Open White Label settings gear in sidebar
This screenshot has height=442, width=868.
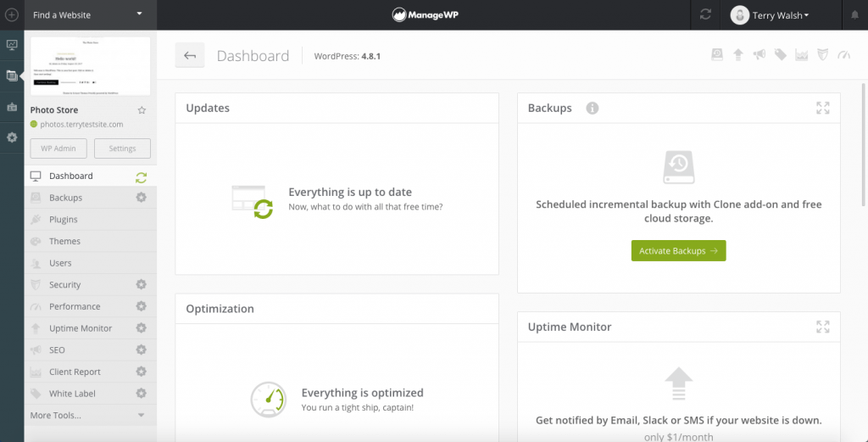[142, 394]
